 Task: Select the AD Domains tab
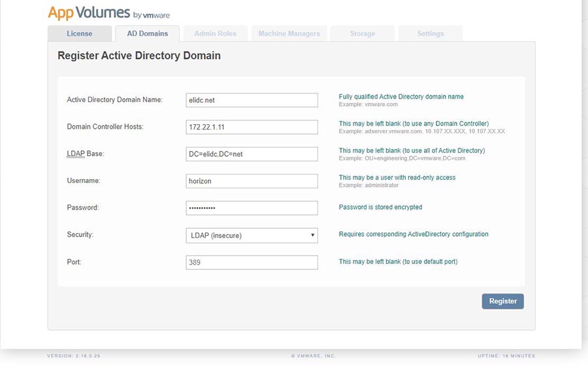click(x=147, y=33)
